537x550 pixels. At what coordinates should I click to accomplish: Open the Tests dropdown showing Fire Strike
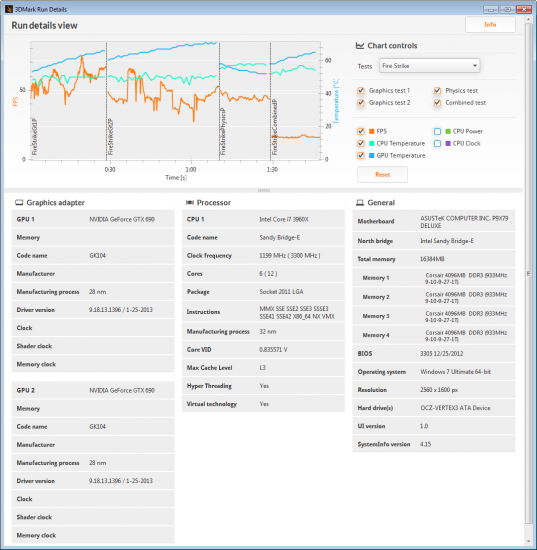[x=429, y=66]
